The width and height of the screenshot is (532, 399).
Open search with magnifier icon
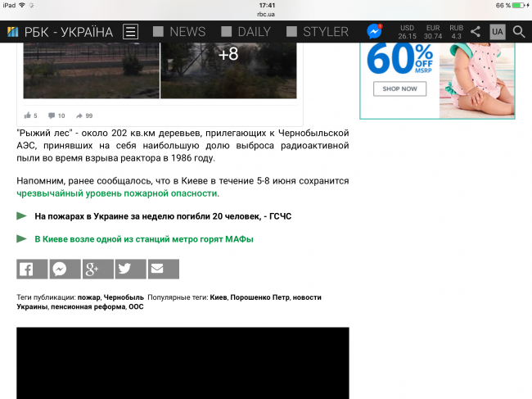(519, 32)
